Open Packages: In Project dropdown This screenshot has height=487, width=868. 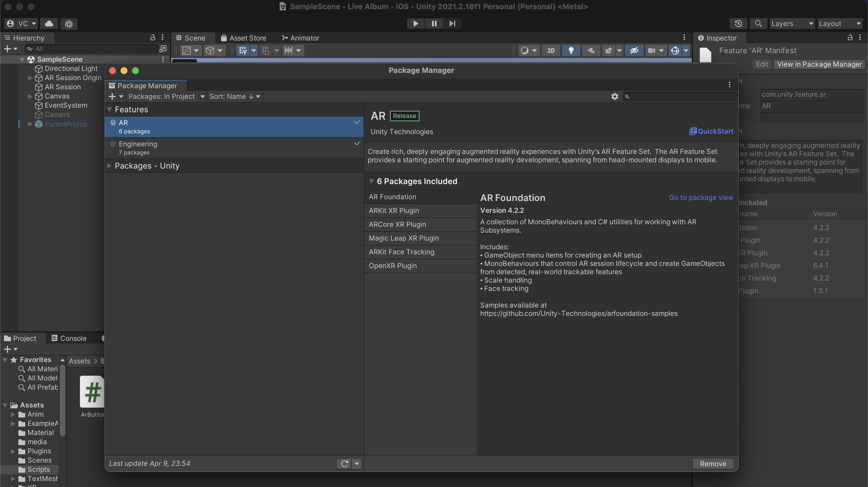tap(166, 97)
